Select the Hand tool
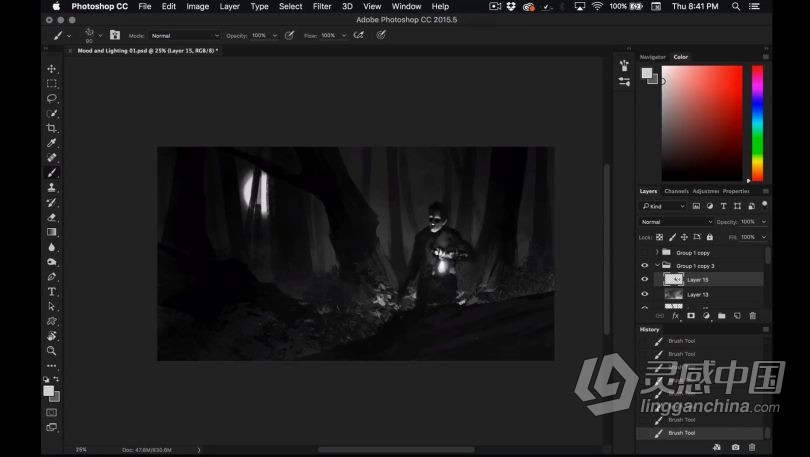810x457 pixels. pos(52,336)
